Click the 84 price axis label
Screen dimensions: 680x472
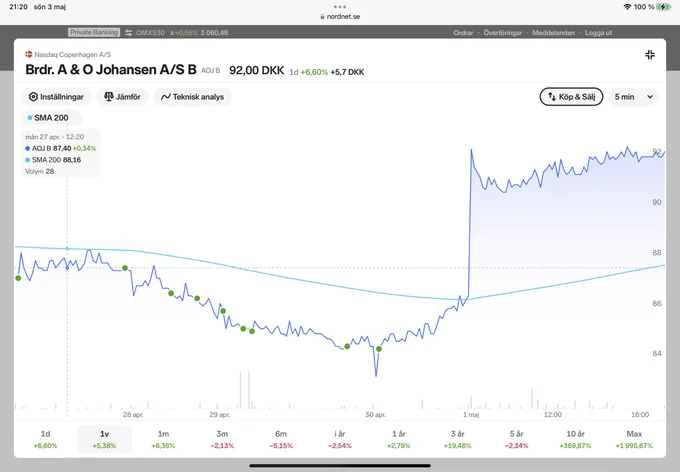click(x=657, y=354)
